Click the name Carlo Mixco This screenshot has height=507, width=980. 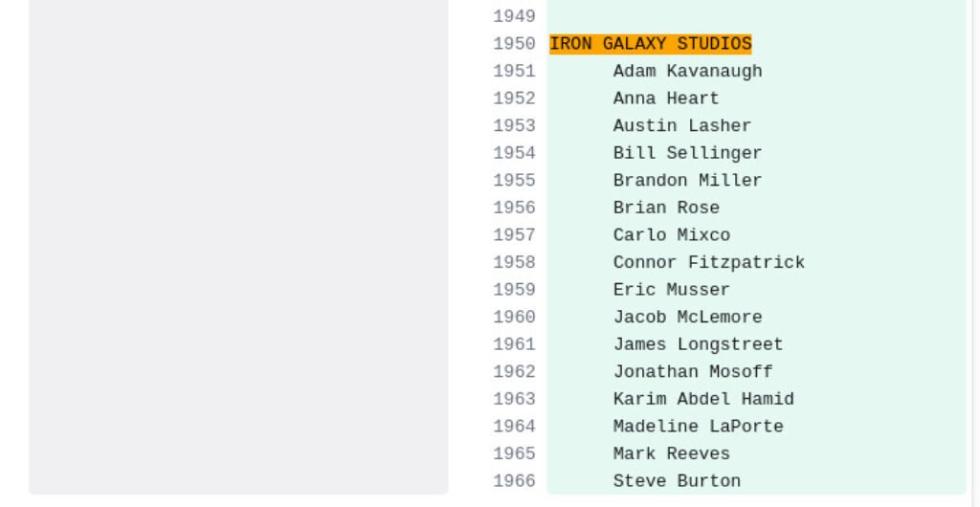pyautogui.click(x=671, y=235)
